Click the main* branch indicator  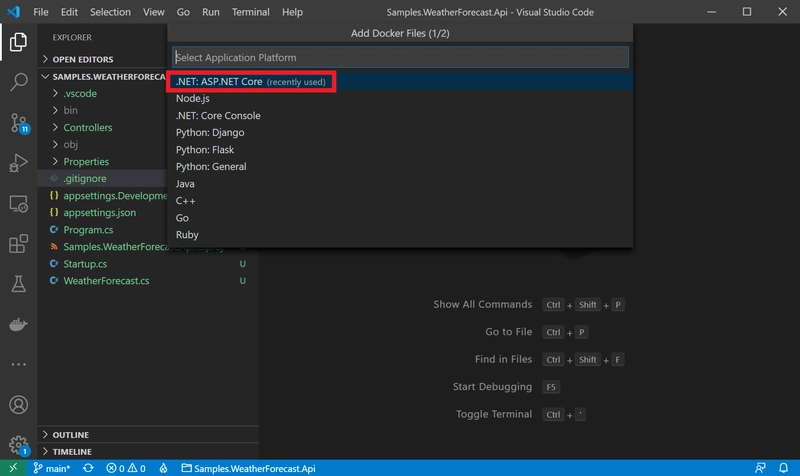(52, 468)
